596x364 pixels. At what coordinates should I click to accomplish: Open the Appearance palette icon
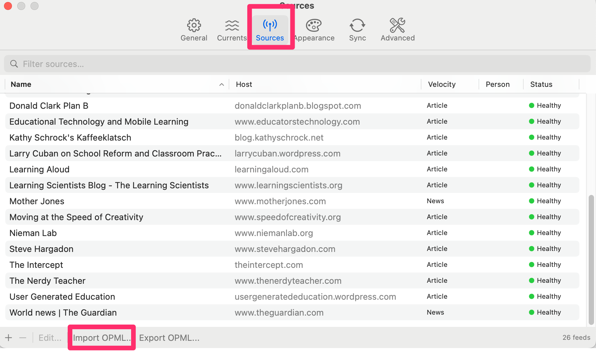[314, 26]
